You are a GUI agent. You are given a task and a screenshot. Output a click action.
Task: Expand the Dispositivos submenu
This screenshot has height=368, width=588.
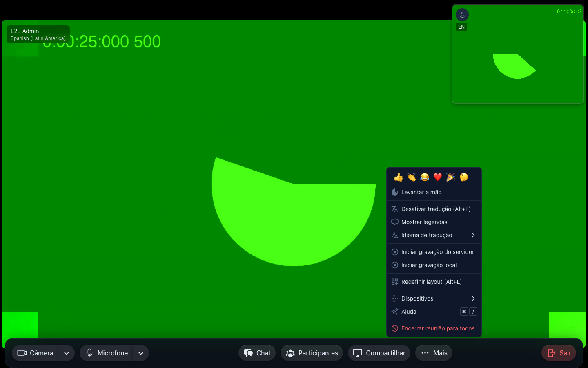[x=434, y=298]
